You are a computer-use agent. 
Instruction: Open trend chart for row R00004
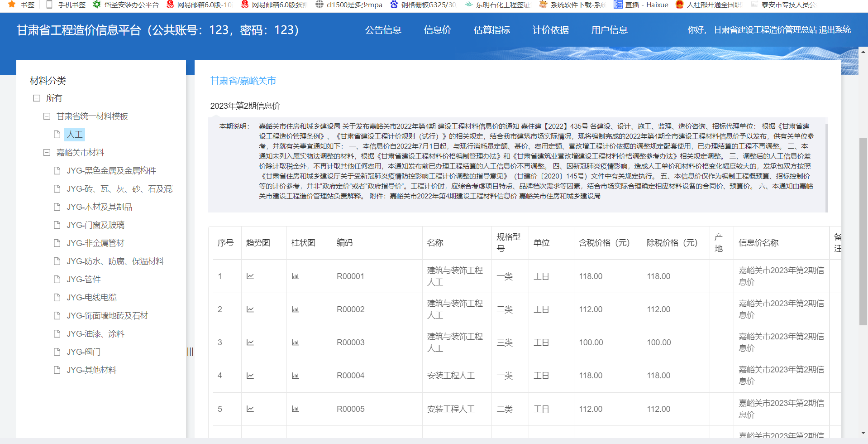point(250,376)
